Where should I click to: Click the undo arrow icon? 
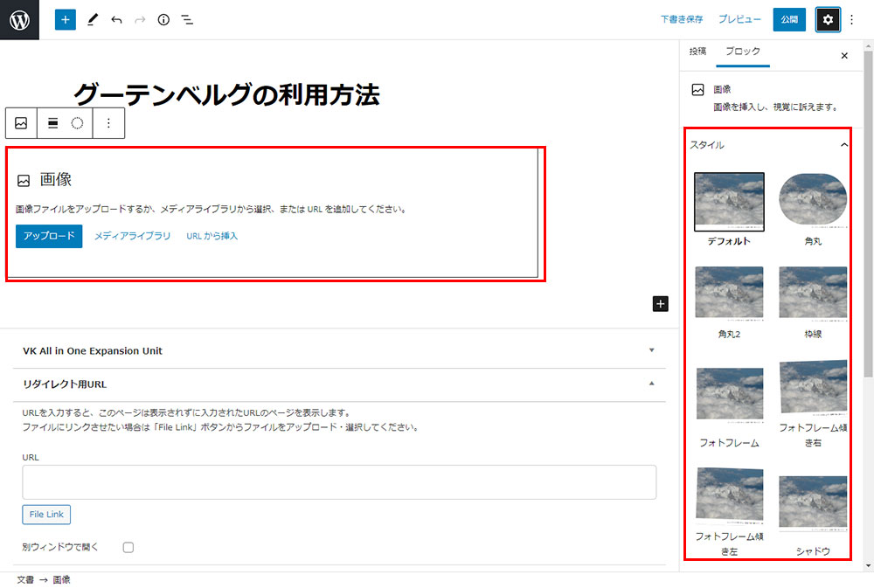[116, 19]
